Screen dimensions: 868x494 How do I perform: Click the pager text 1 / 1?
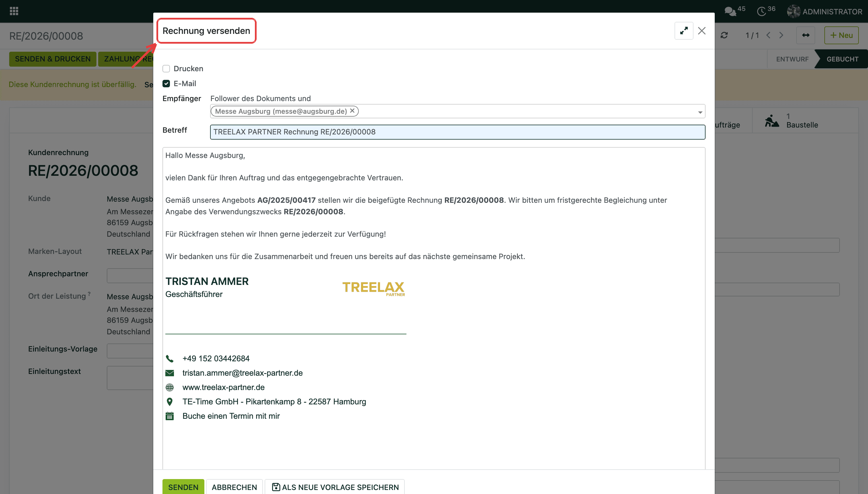[x=752, y=35]
